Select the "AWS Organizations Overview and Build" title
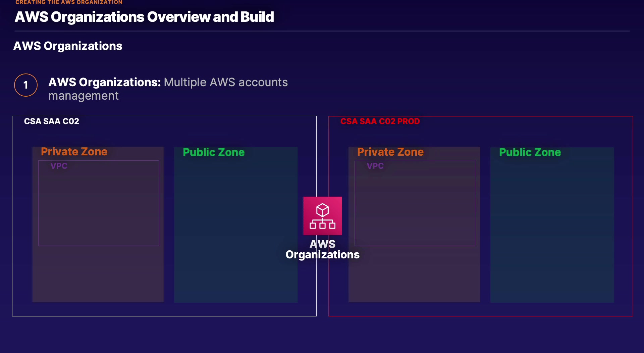The width and height of the screenshot is (644, 353). click(144, 17)
